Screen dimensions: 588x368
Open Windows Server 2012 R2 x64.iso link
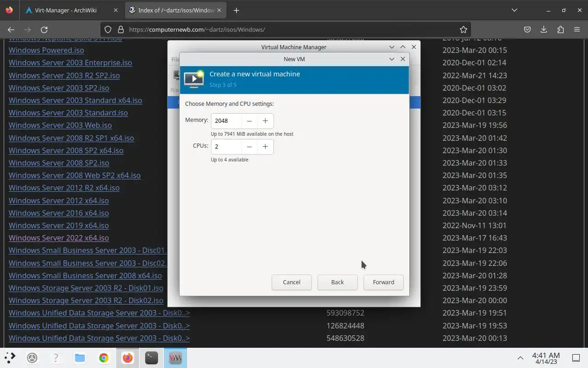(64, 188)
